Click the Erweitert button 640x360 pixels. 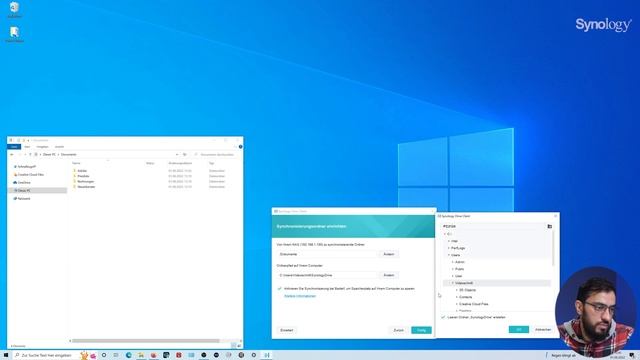pos(287,330)
